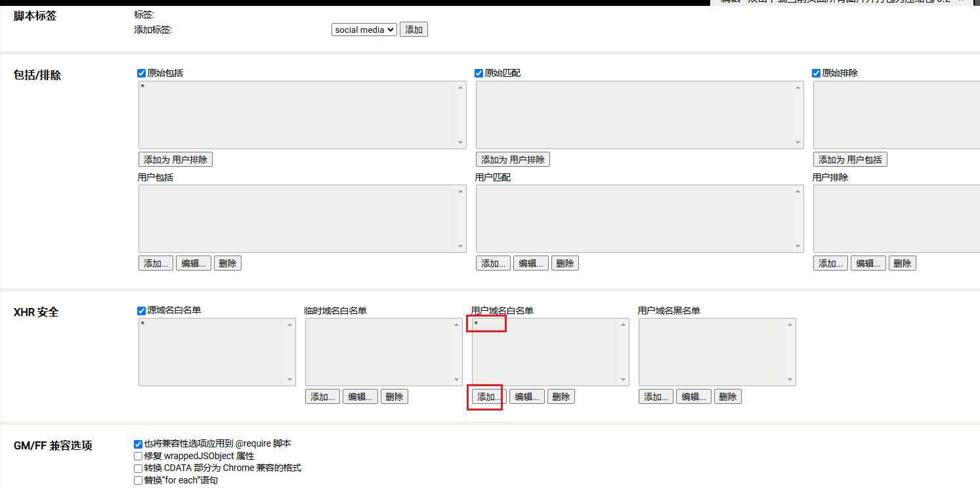980x488 pixels.
Task: Click 编辑... under the 用户匹配 list
Action: (x=530, y=263)
